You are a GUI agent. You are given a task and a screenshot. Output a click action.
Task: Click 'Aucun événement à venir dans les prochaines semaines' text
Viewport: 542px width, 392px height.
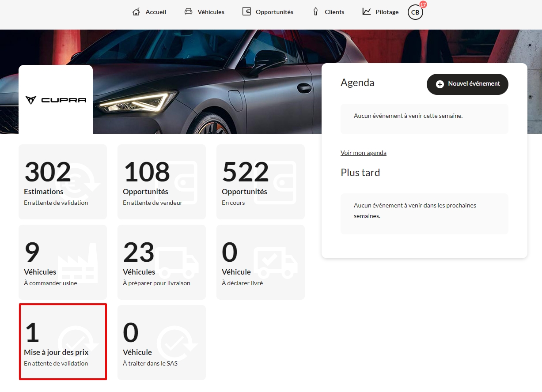click(415, 211)
